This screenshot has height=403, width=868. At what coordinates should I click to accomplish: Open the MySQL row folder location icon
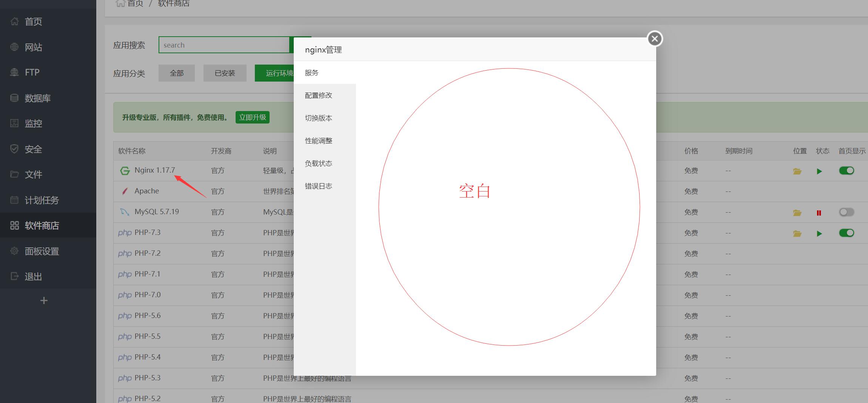[x=797, y=213]
